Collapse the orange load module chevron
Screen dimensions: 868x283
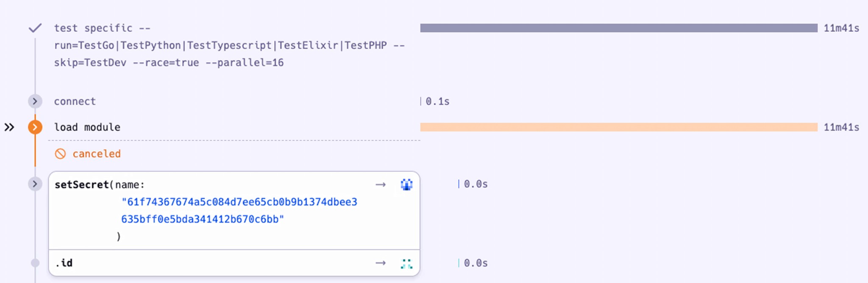coord(35,127)
